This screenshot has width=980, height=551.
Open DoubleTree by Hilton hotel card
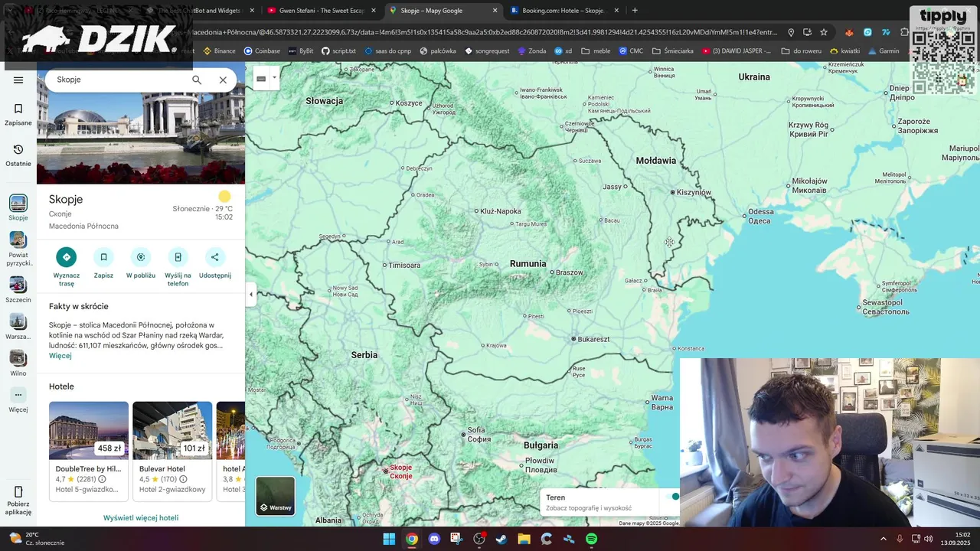pyautogui.click(x=89, y=451)
